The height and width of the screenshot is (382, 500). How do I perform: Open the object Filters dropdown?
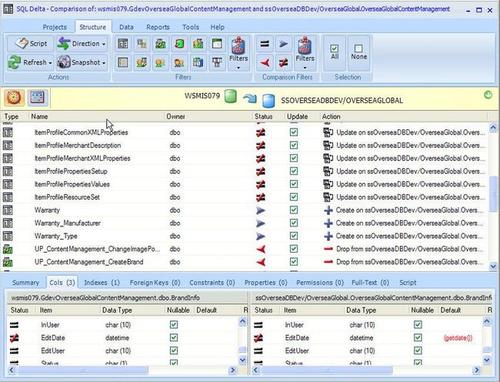click(x=238, y=53)
